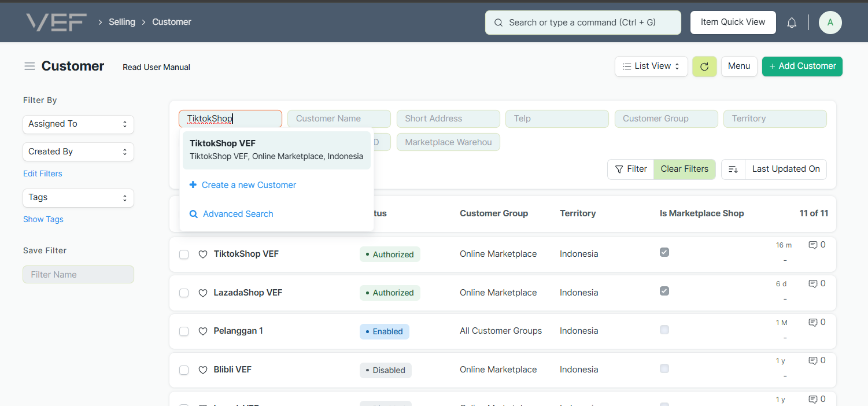This screenshot has width=868, height=406.
Task: Open comments icon for Blibli VEF row
Action: [812, 361]
